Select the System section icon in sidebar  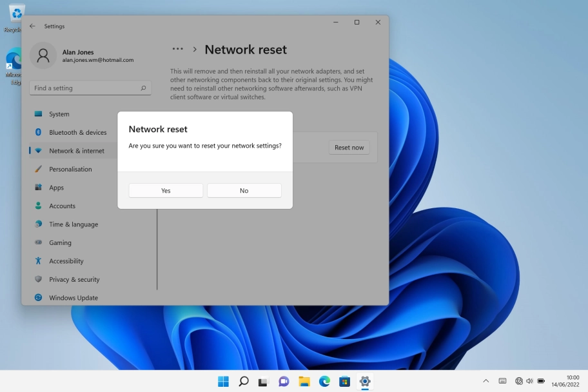click(x=40, y=114)
